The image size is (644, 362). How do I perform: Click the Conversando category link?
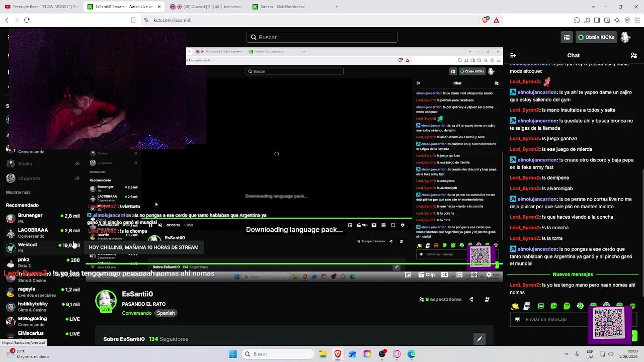tap(137, 313)
